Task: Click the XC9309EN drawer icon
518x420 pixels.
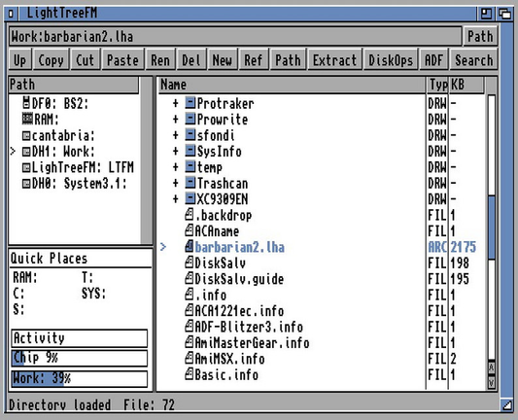Action: point(190,198)
